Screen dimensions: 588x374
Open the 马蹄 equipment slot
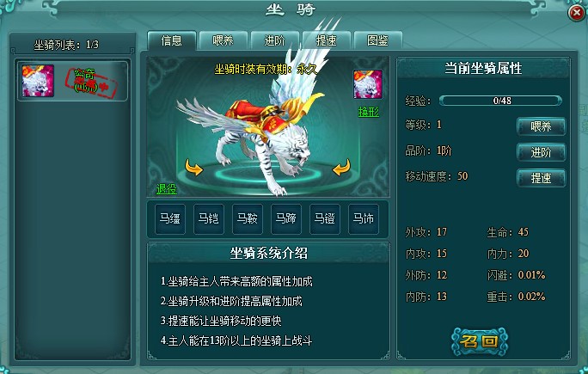click(x=286, y=219)
